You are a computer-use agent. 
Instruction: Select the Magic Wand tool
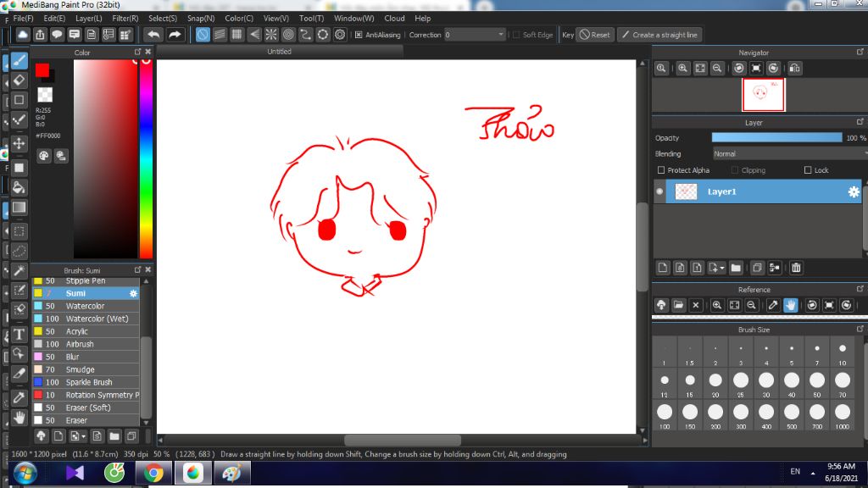pos(19,271)
